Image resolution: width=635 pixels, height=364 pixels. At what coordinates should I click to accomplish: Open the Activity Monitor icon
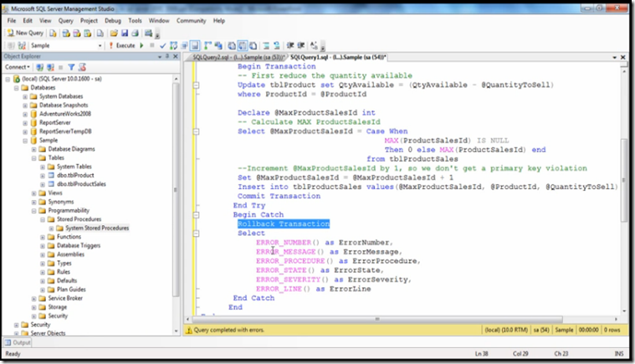pos(149,33)
